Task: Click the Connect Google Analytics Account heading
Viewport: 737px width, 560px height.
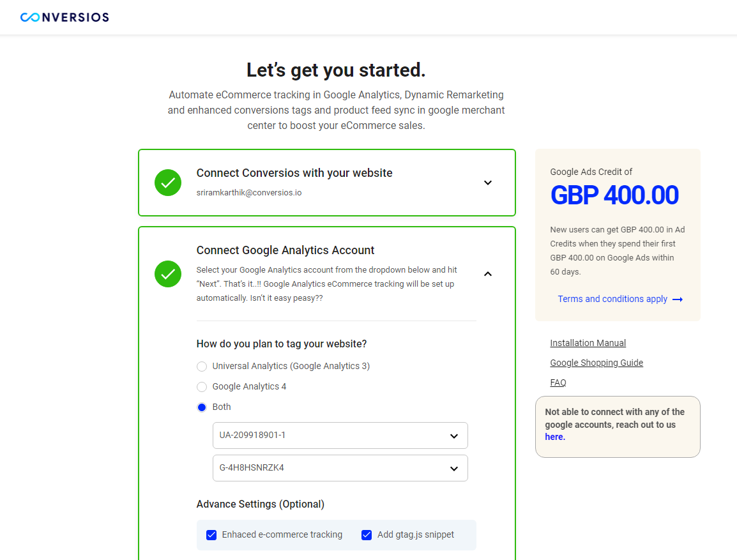Action: click(285, 250)
